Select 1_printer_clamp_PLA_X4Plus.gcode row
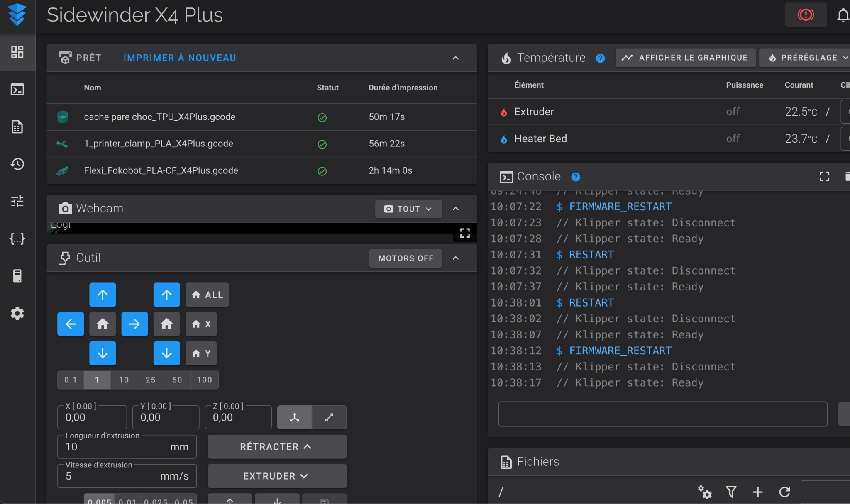Viewport: 850px width, 504px height. click(x=262, y=144)
